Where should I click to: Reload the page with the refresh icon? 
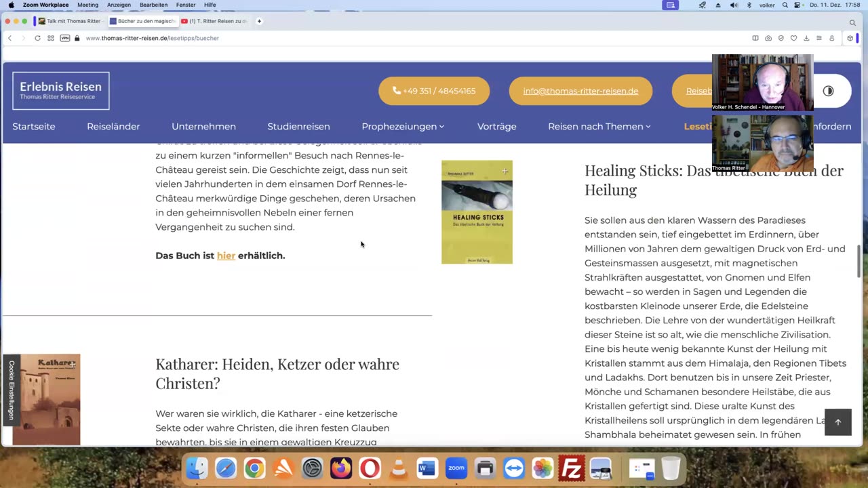click(37, 38)
